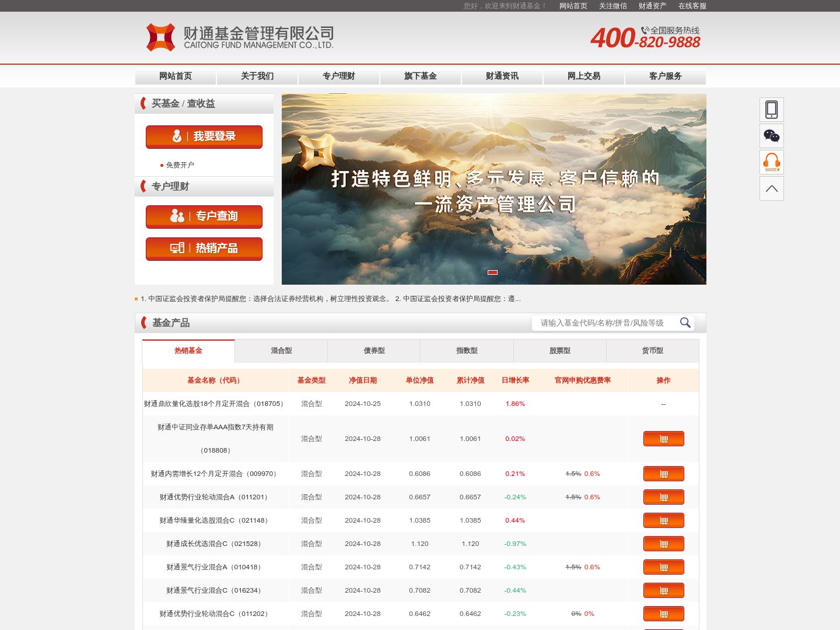
Task: Click the red banner slide indicator
Action: (493, 272)
